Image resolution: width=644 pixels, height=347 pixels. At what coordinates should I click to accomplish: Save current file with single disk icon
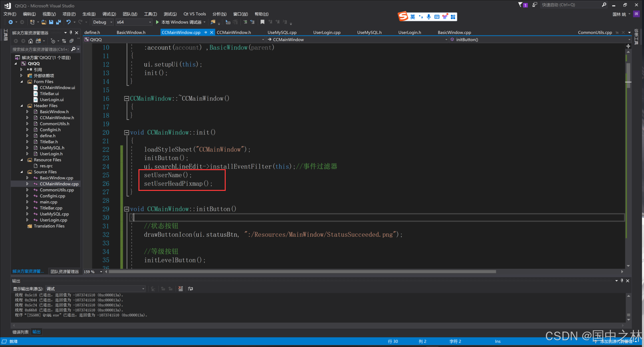point(51,22)
